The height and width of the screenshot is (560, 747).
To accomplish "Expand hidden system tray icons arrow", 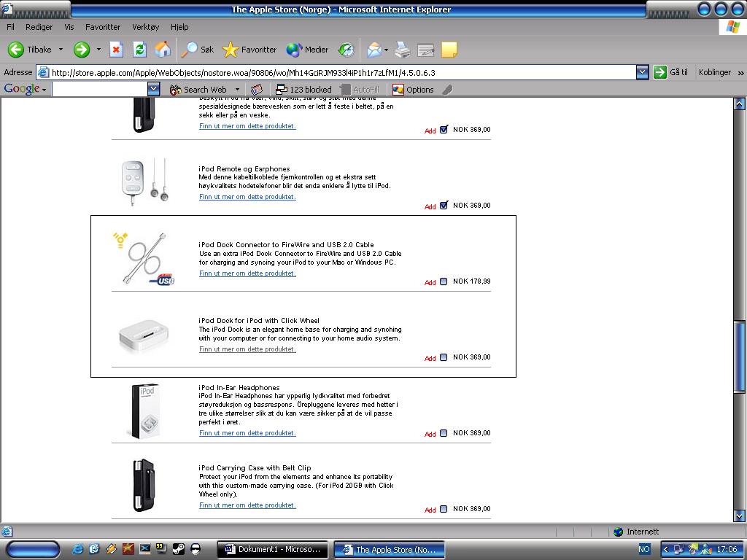I will click(x=665, y=549).
